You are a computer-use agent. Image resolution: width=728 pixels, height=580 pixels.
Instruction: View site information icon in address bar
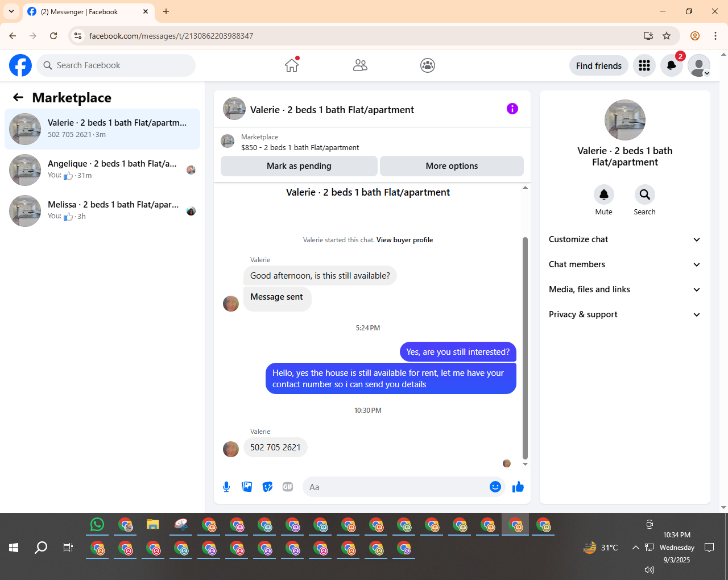tap(78, 36)
